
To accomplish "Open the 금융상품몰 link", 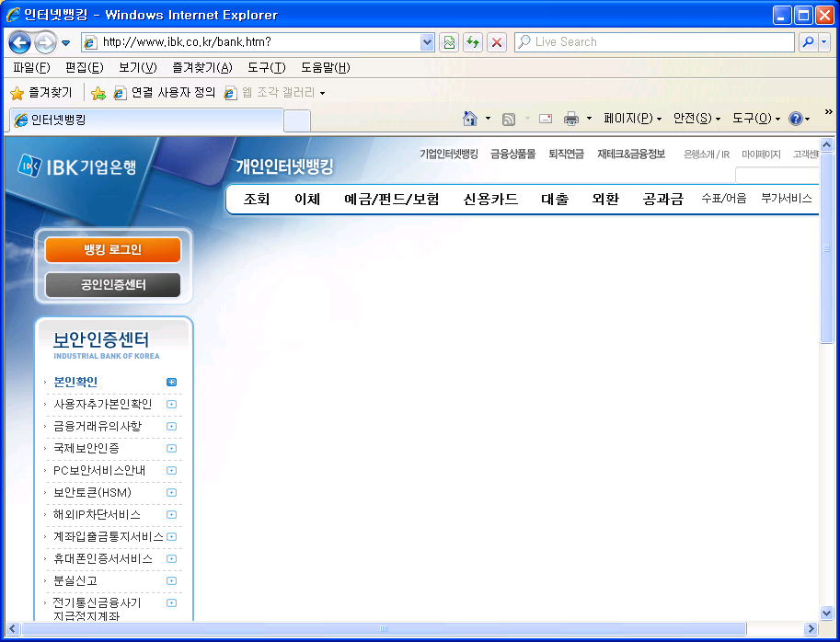I will pyautogui.click(x=512, y=155).
